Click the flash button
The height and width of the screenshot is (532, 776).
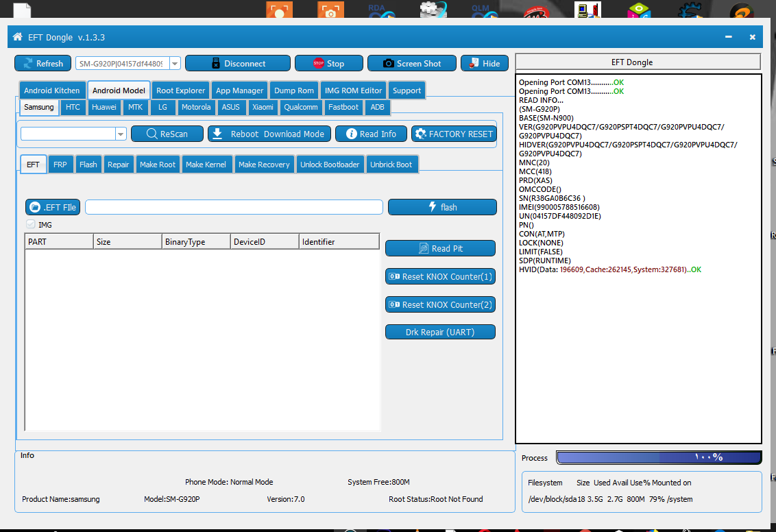pyautogui.click(x=442, y=207)
